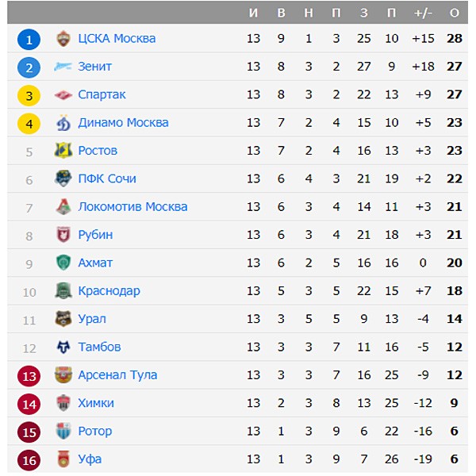
Task: Click the Akhmat green crest
Action: tap(63, 263)
